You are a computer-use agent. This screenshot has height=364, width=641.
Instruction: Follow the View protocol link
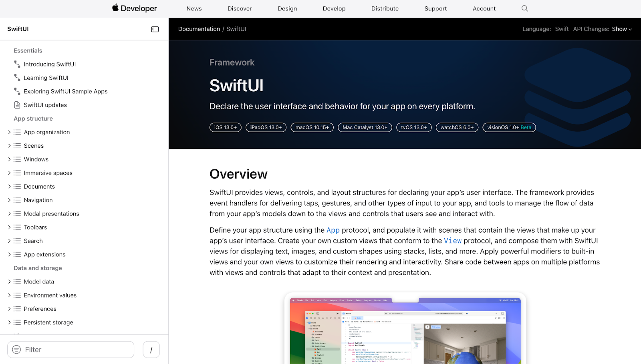[453, 241]
